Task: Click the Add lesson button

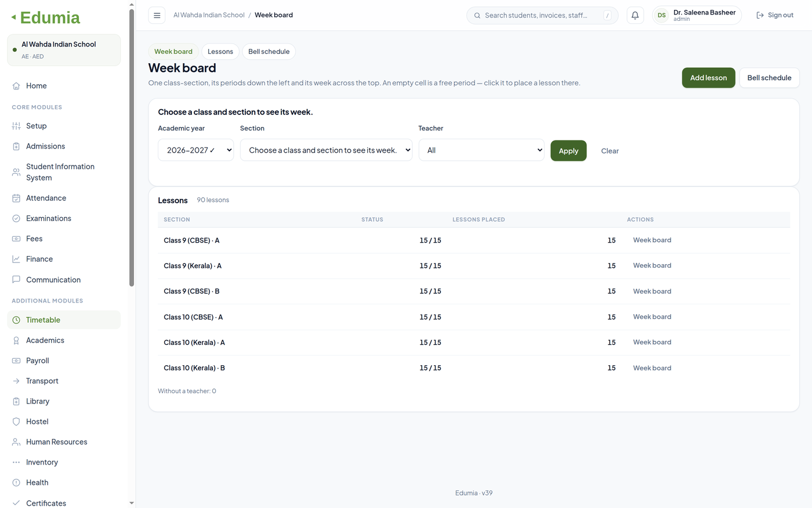Action: 708,78
